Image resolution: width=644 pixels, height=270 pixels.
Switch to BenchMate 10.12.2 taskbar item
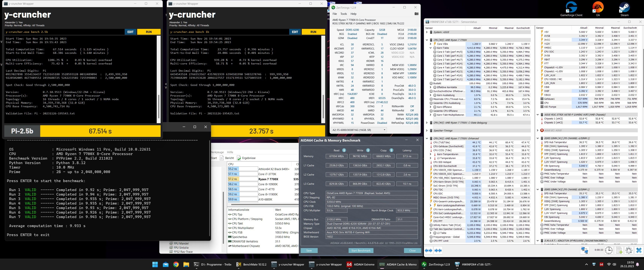(251, 264)
